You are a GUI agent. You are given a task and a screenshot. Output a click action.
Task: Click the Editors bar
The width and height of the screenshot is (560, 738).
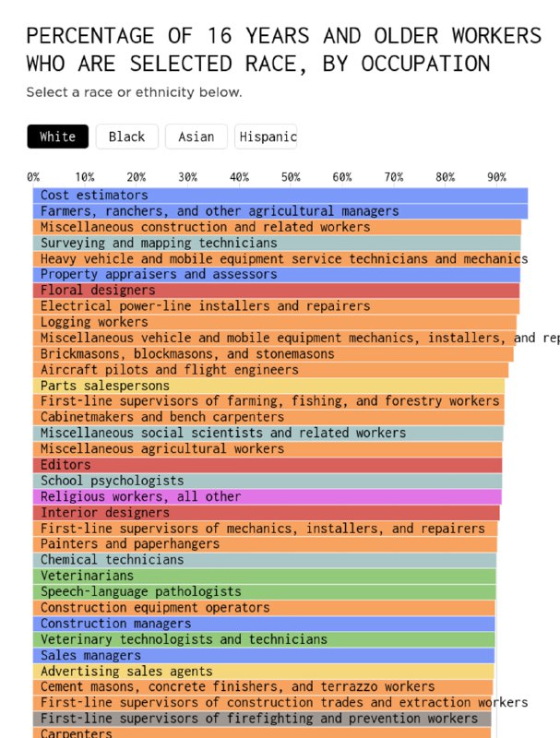coord(268,465)
